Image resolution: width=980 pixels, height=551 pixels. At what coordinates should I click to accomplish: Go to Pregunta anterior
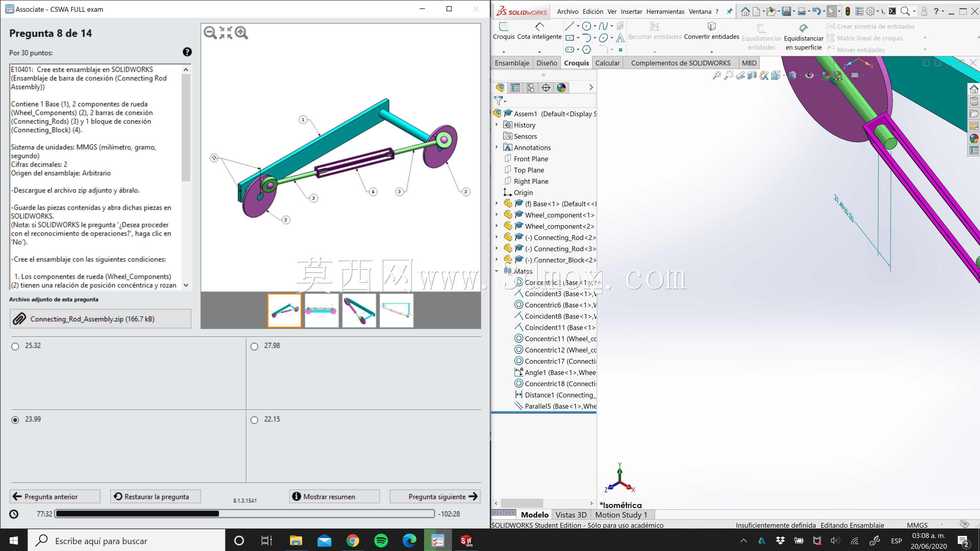point(55,497)
